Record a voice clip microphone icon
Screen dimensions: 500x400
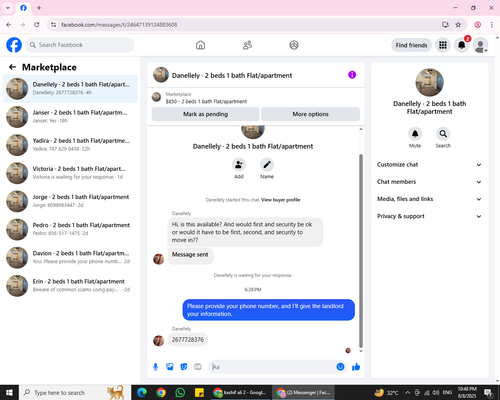pos(155,367)
